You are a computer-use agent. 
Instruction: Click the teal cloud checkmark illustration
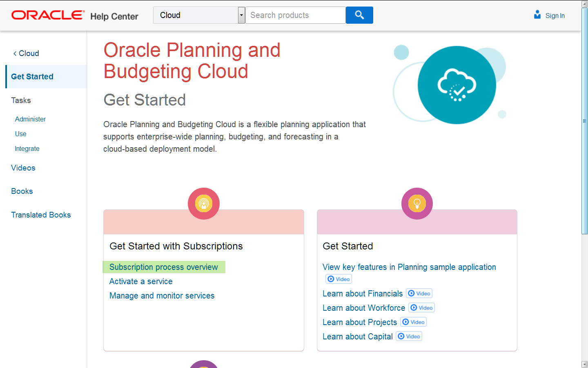(x=457, y=85)
